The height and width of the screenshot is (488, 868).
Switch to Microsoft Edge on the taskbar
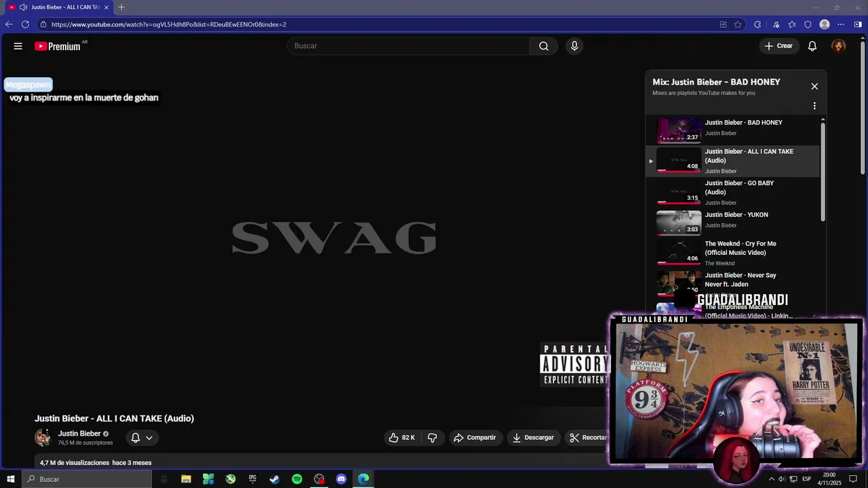click(363, 479)
